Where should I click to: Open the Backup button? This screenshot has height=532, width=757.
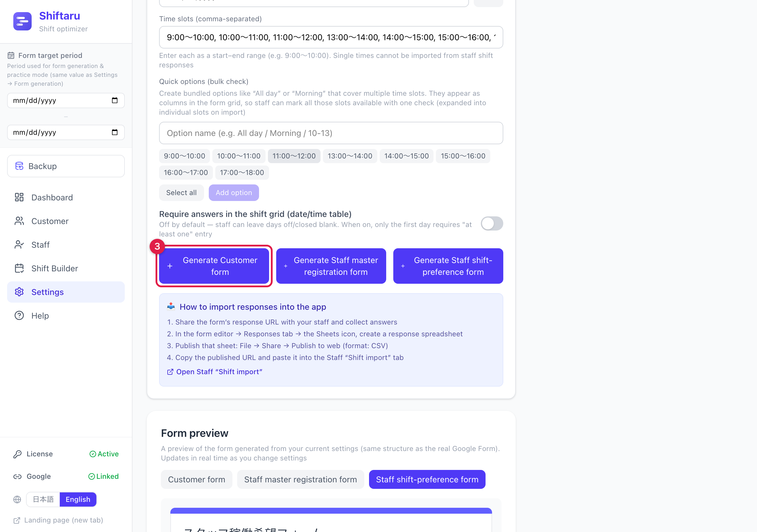click(x=66, y=166)
